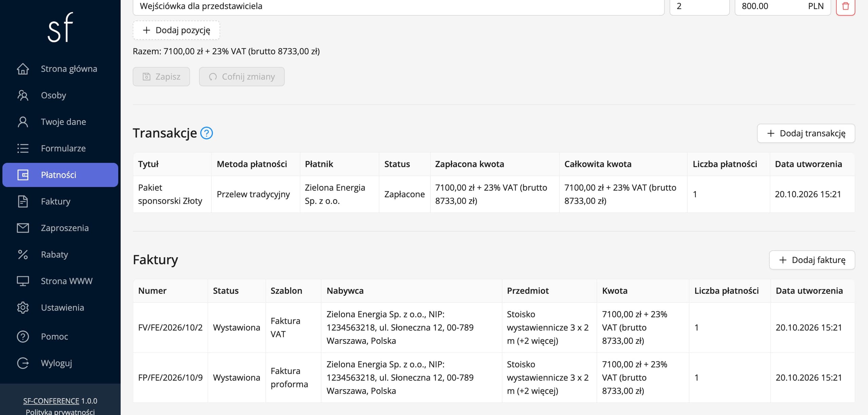
Task: Click the list icon beside Formularze
Action: [x=23, y=148]
